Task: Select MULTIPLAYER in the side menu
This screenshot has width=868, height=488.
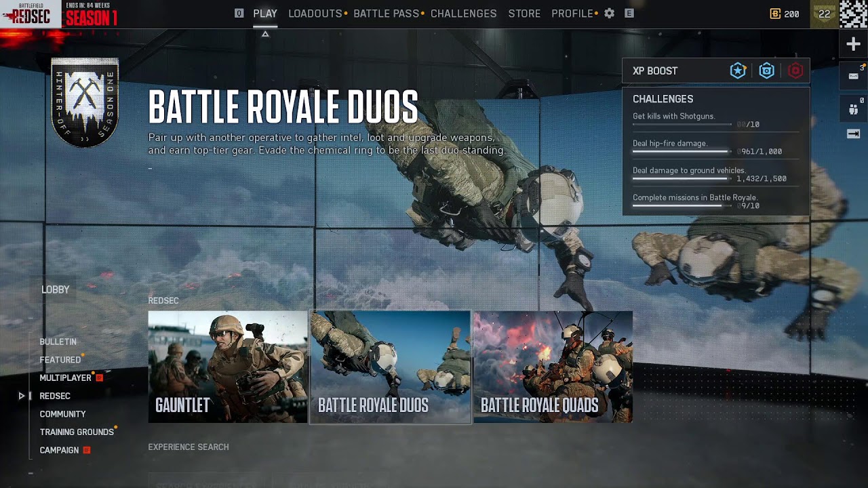Action: click(65, 378)
